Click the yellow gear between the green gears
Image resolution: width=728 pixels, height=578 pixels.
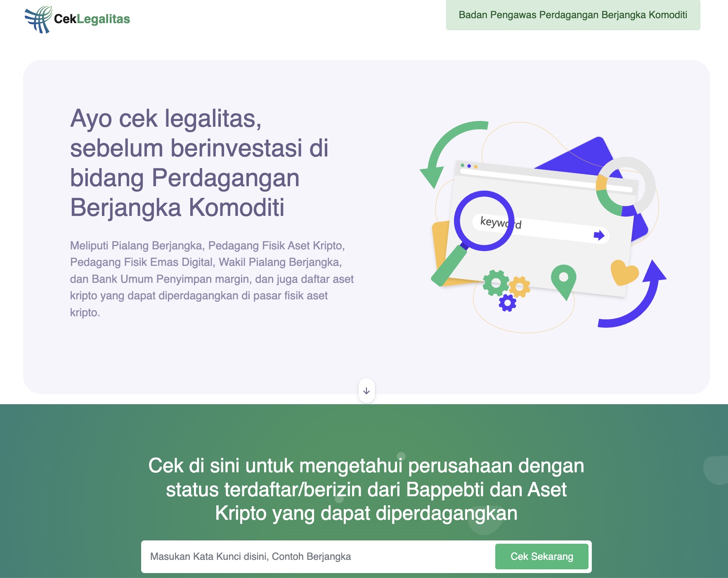click(520, 287)
